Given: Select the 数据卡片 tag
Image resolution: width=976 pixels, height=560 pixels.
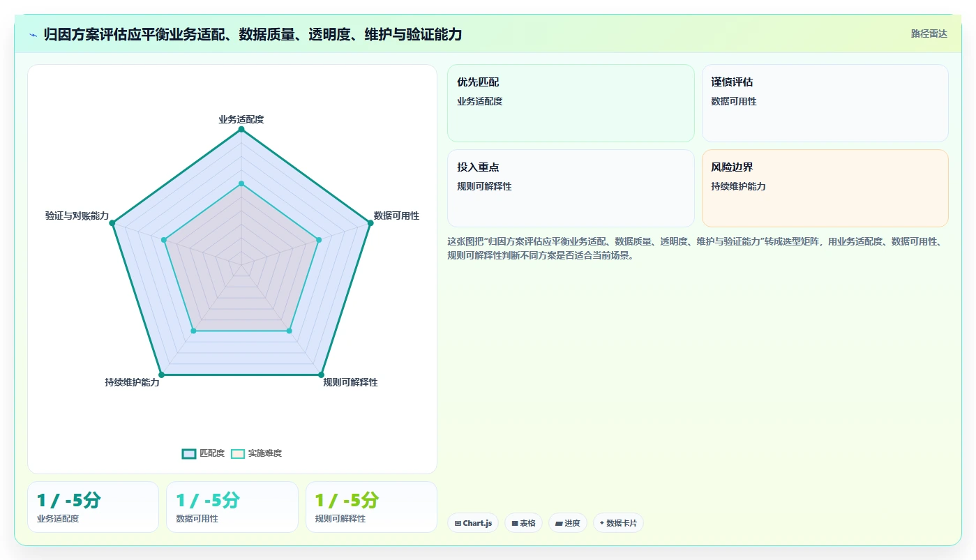Looking at the screenshot, I should coord(618,523).
